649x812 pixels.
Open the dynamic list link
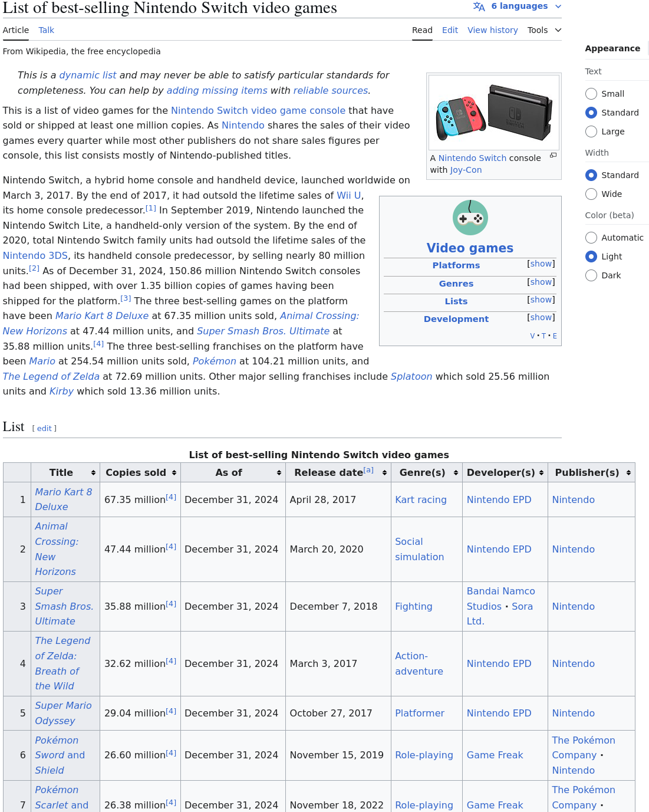click(x=88, y=75)
